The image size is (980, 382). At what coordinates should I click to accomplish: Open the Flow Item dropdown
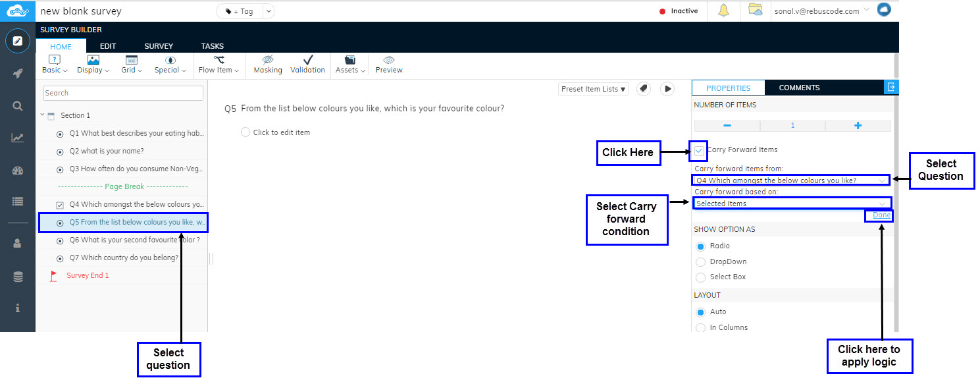(219, 65)
